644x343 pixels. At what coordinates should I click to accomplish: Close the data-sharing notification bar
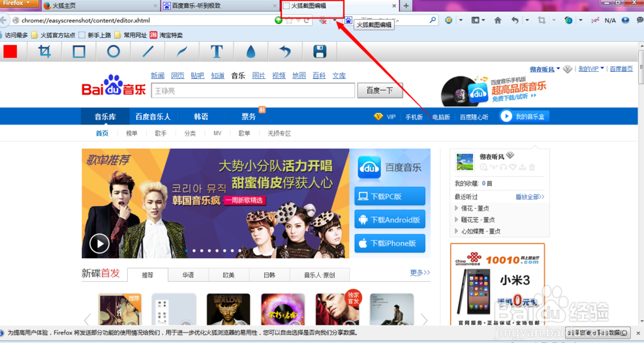pyautogui.click(x=638, y=333)
